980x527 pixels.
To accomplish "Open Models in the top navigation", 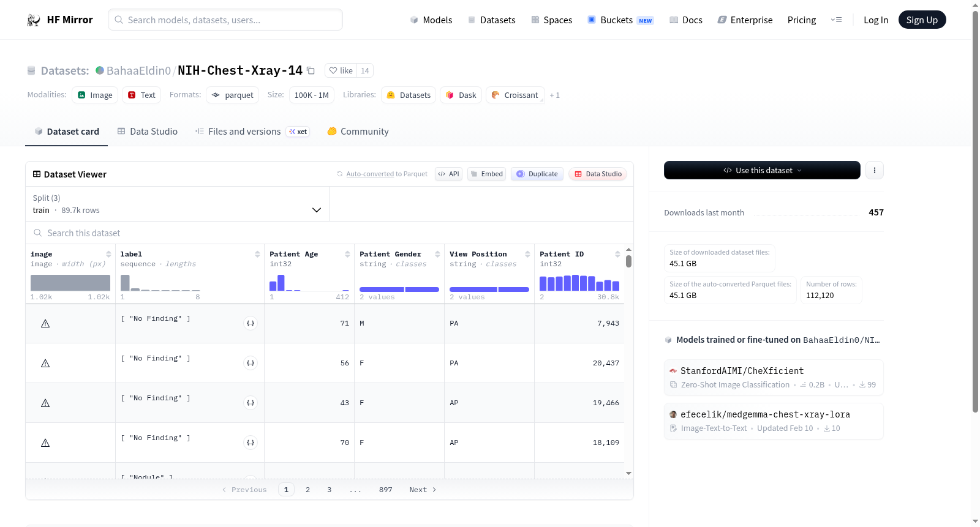I will 431,20.
